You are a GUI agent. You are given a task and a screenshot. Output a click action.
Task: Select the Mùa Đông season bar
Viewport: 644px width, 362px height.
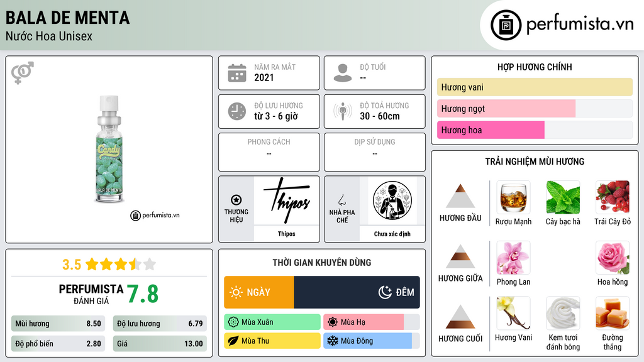372,341
